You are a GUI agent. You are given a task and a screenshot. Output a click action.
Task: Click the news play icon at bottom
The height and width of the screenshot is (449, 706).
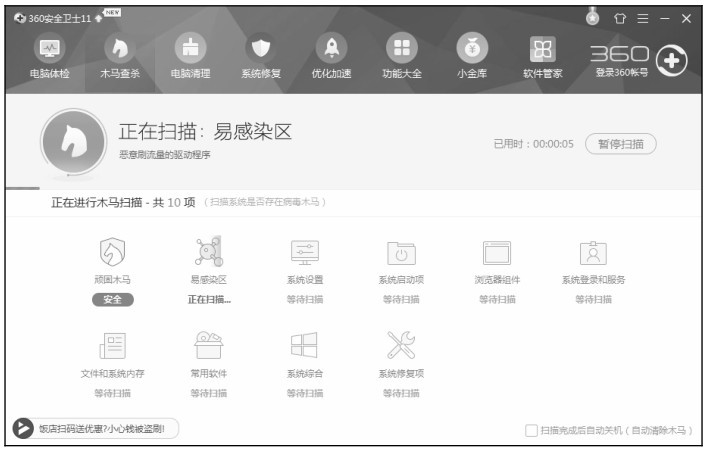[x=23, y=428]
